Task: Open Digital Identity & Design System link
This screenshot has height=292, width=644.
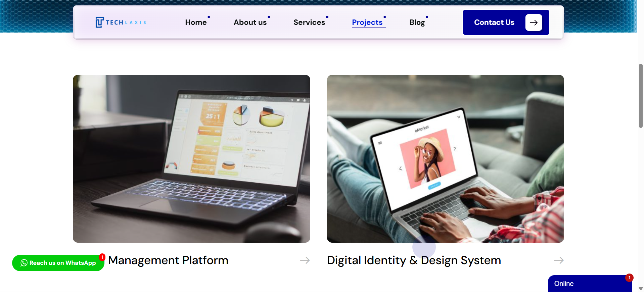Action: 414,260
